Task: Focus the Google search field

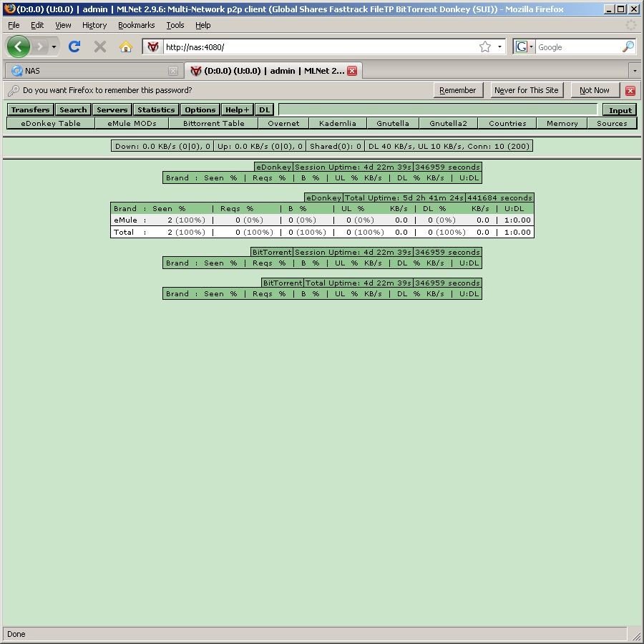Action: coord(578,47)
